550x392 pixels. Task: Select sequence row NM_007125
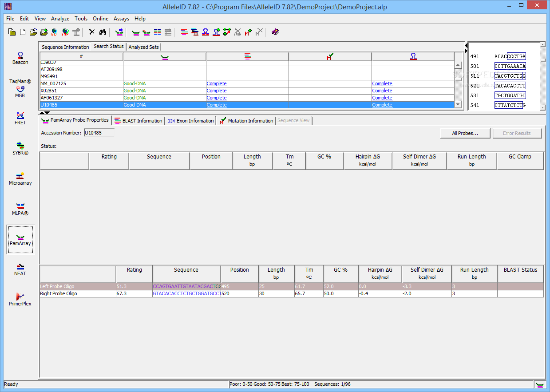pyautogui.click(x=247, y=83)
